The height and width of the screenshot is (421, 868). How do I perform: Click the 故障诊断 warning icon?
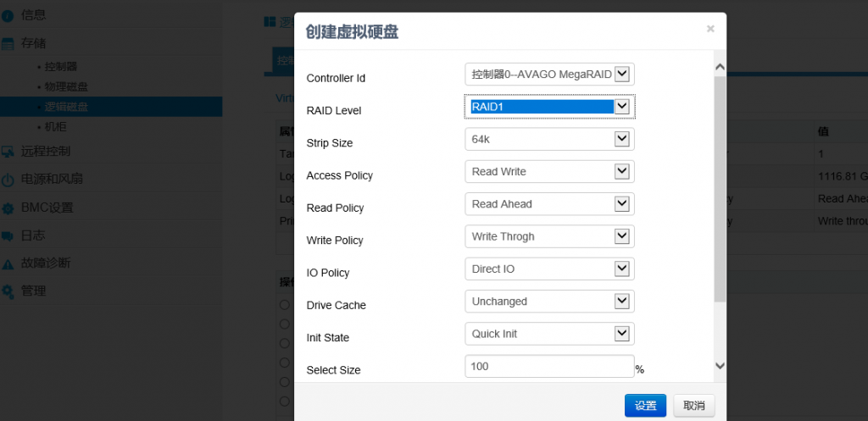pyautogui.click(x=8, y=263)
